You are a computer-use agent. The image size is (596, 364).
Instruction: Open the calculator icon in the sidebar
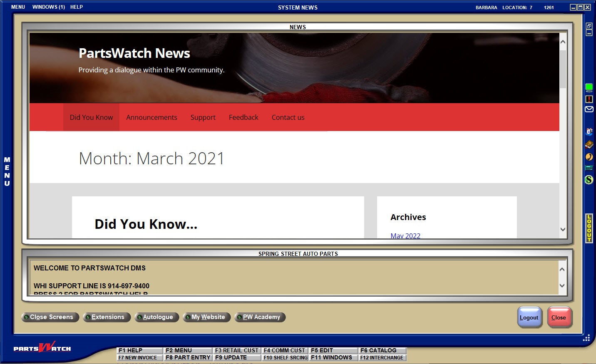coord(589,168)
